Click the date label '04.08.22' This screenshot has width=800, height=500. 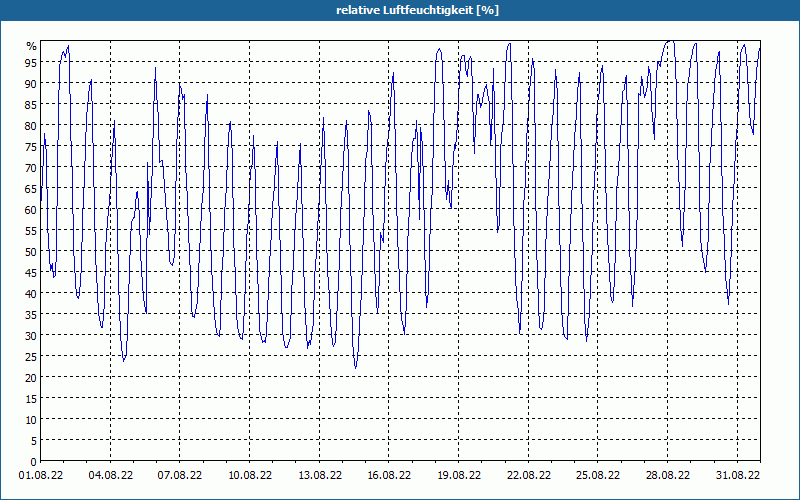[111, 475]
